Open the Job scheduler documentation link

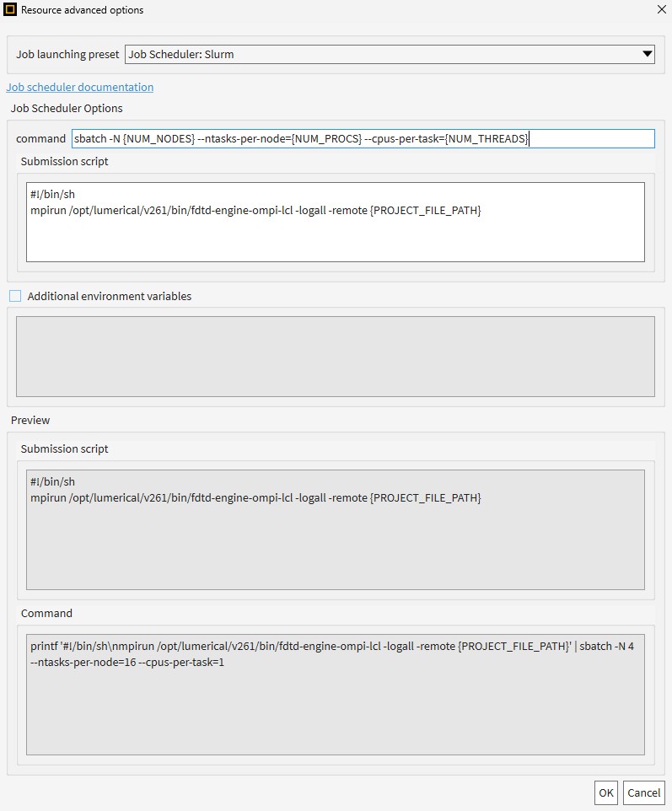[79, 87]
